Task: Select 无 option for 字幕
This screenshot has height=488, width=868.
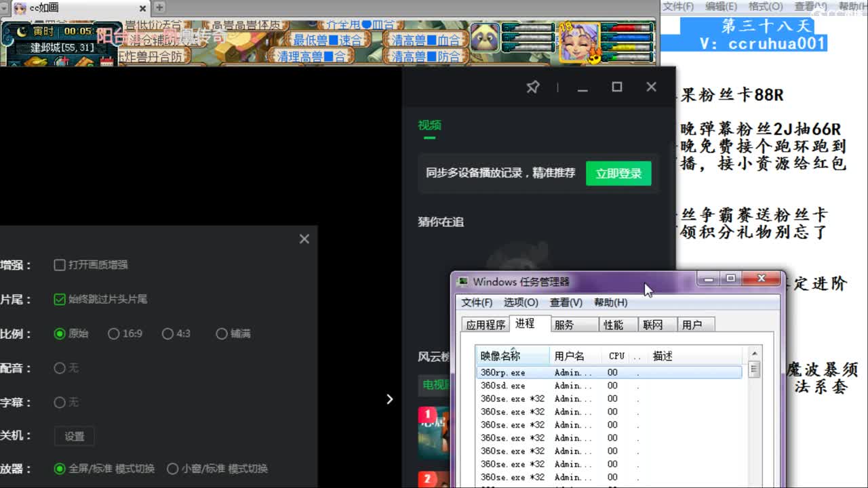Action: click(60, 402)
